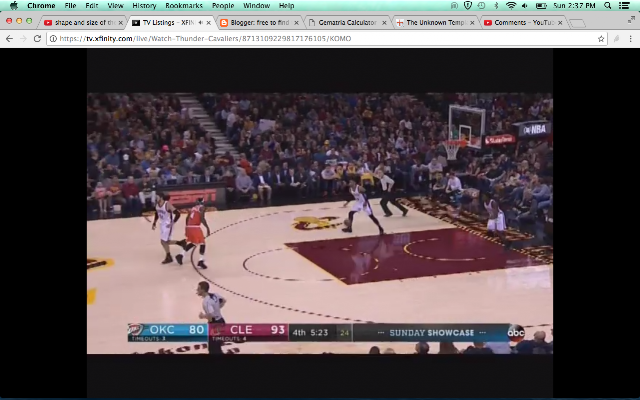Open the History menu

point(144,6)
